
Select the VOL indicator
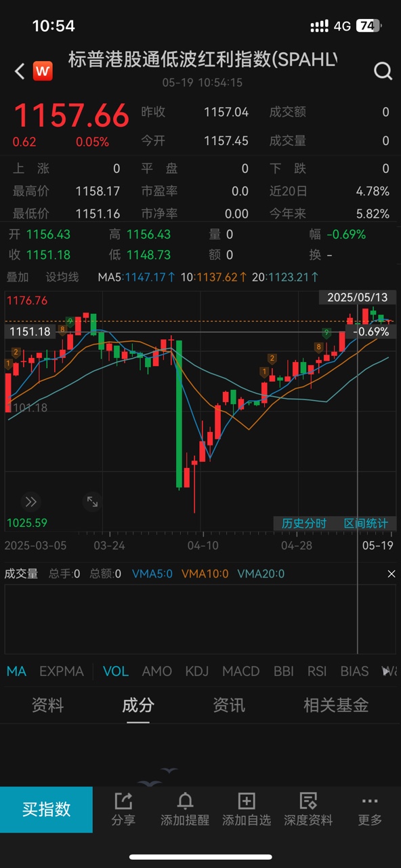(116, 671)
